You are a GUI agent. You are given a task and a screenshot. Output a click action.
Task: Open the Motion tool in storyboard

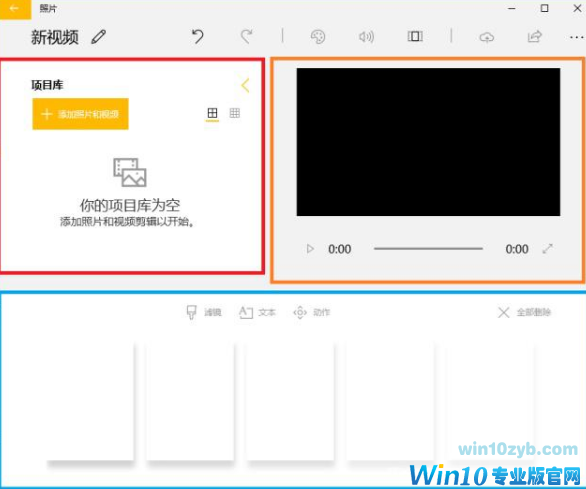coord(311,312)
